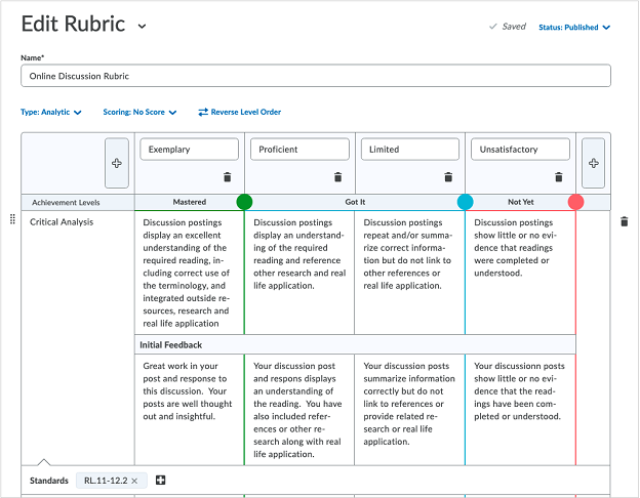This screenshot has height=498, width=640.
Task: Add a standard with the plus icon
Action: point(160,480)
